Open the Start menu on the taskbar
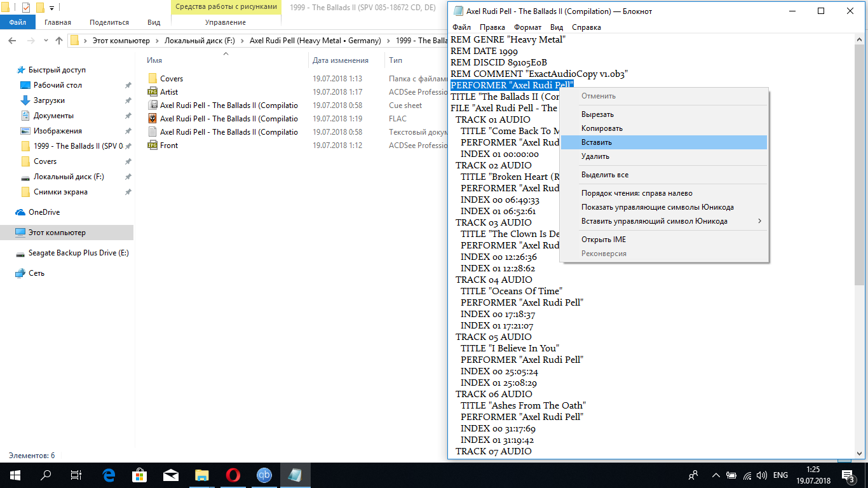Image resolution: width=868 pixels, height=488 pixels. pyautogui.click(x=15, y=475)
